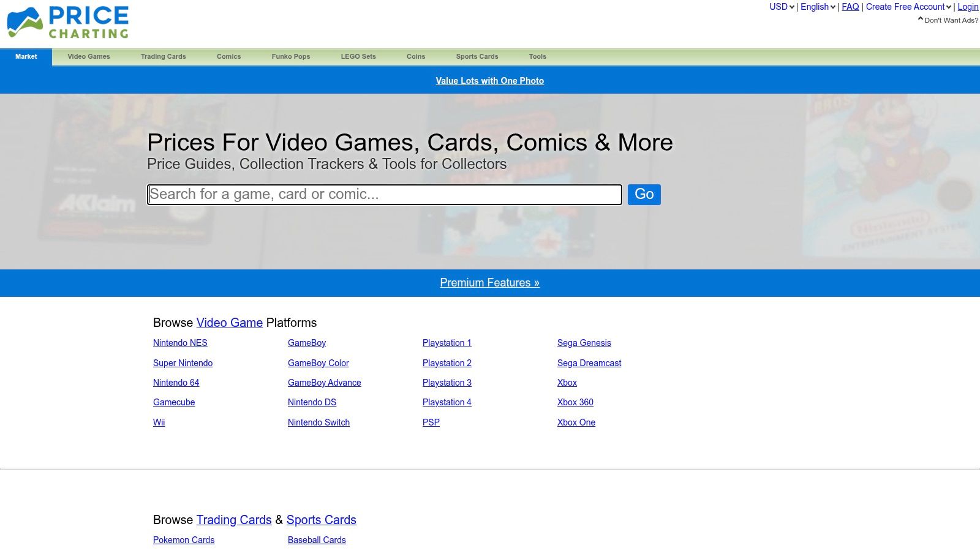Viewport: 980px width, 551px height.
Task: View Playstation 3 prices
Action: [447, 383]
